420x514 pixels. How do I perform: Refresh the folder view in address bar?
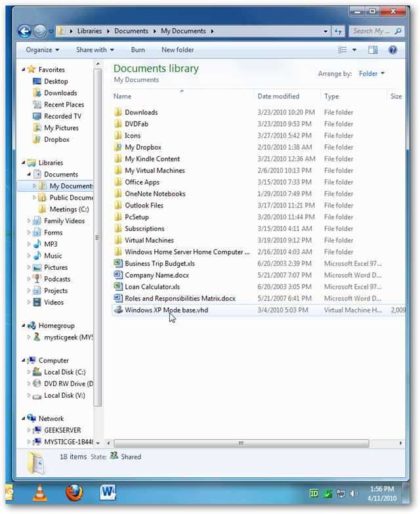pos(338,31)
